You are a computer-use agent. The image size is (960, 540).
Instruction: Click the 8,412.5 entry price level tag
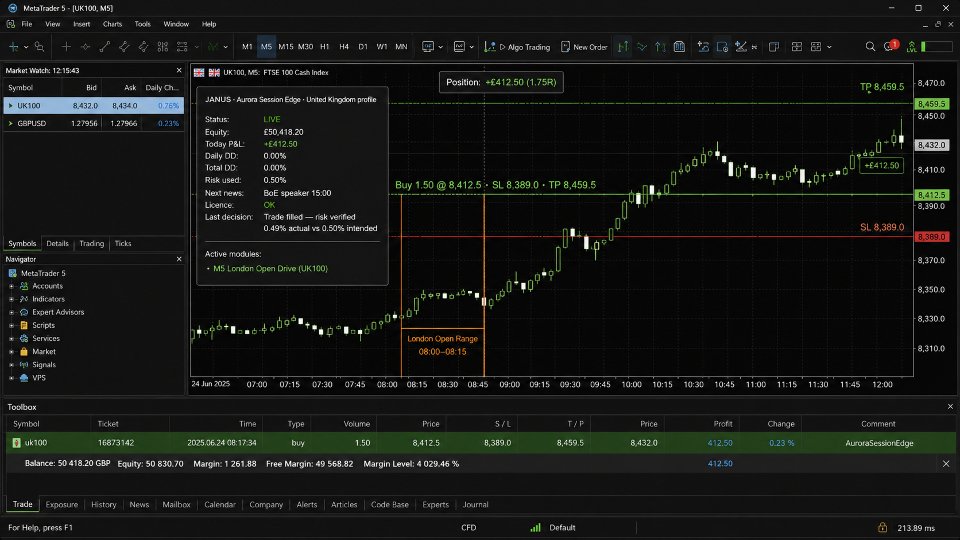point(931,195)
